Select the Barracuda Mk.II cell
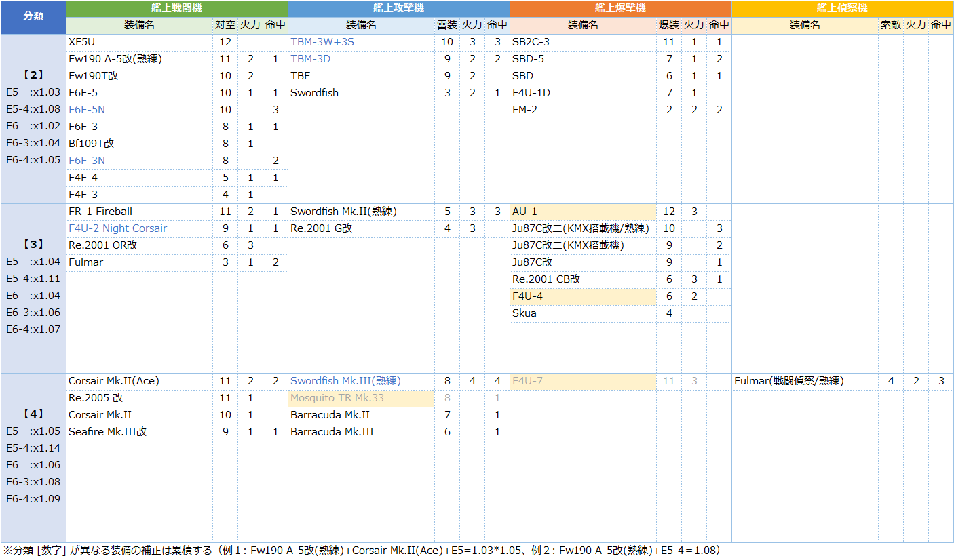This screenshot has width=954, height=560. pos(362,415)
